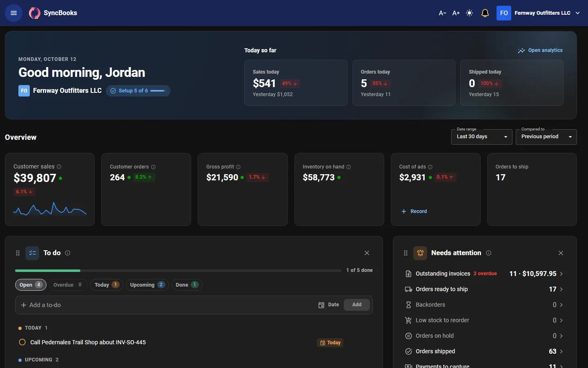Click the Add a to-do input field

pyautogui.click(x=167, y=305)
